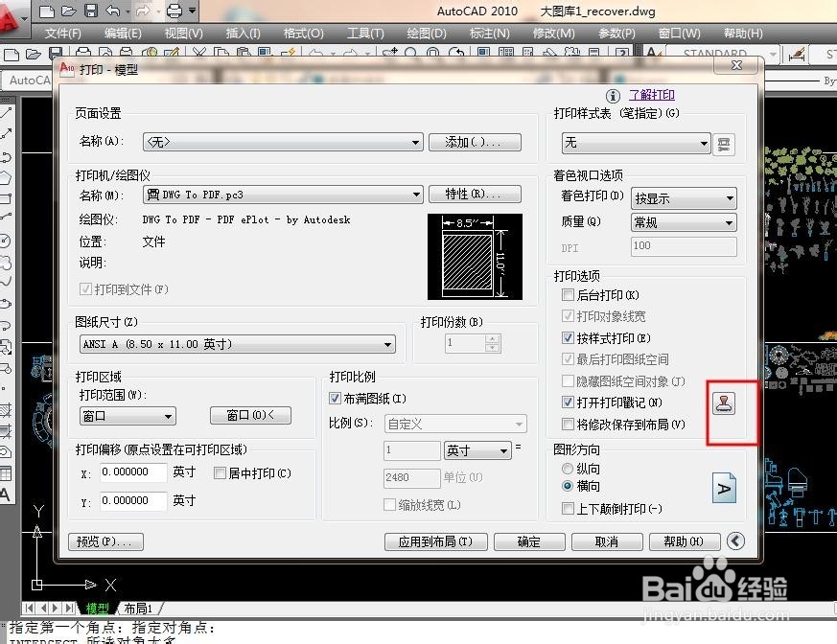Viewport: 837px width, 644px height.
Task: Open 图纸尺寸 ANSI A dropdown
Action: click(238, 344)
